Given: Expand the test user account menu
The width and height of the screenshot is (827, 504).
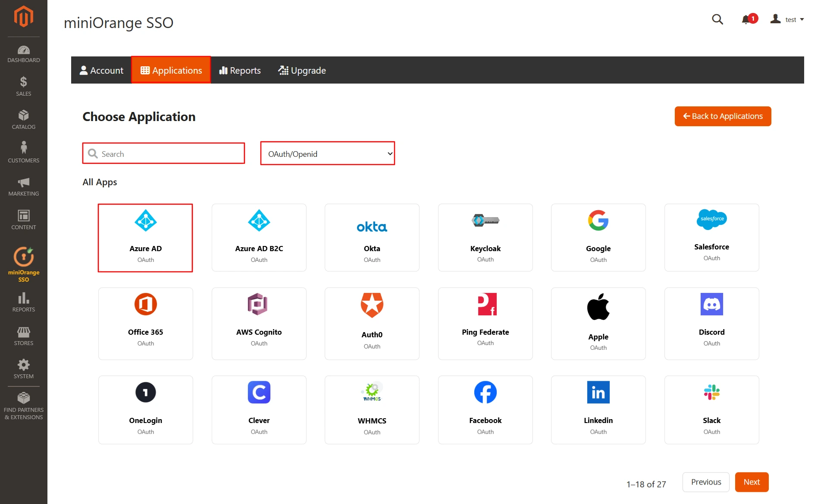Looking at the screenshot, I should coord(786,19).
